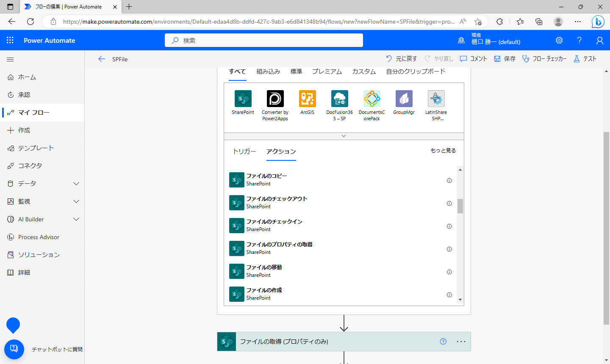This screenshot has width=610, height=364.
Task: Switch to the すべて connector tab
Action: coord(237,72)
